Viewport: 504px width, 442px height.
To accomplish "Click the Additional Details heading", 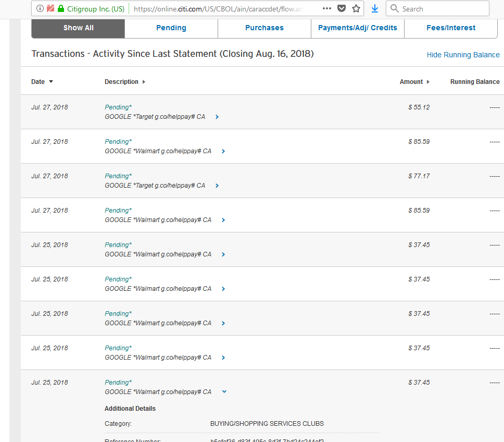I will pyautogui.click(x=130, y=409).
